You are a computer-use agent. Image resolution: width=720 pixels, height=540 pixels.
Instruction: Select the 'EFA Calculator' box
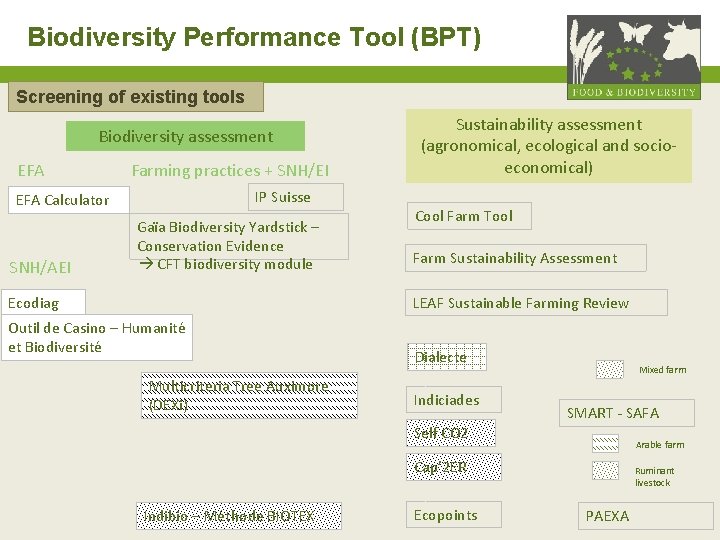(69, 200)
